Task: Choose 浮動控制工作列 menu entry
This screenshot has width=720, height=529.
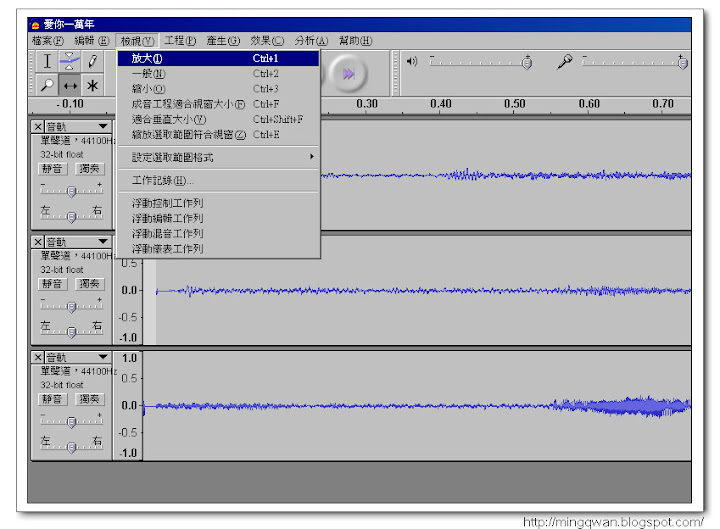Action: (219, 203)
